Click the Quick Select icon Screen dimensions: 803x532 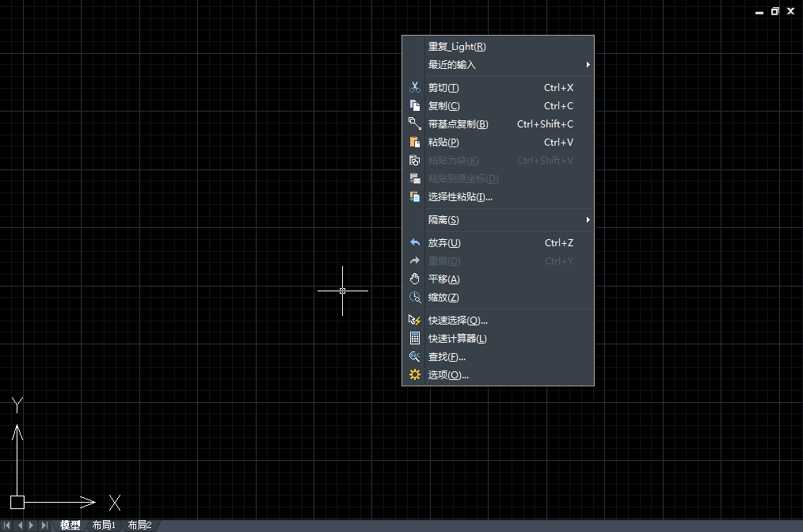click(414, 321)
